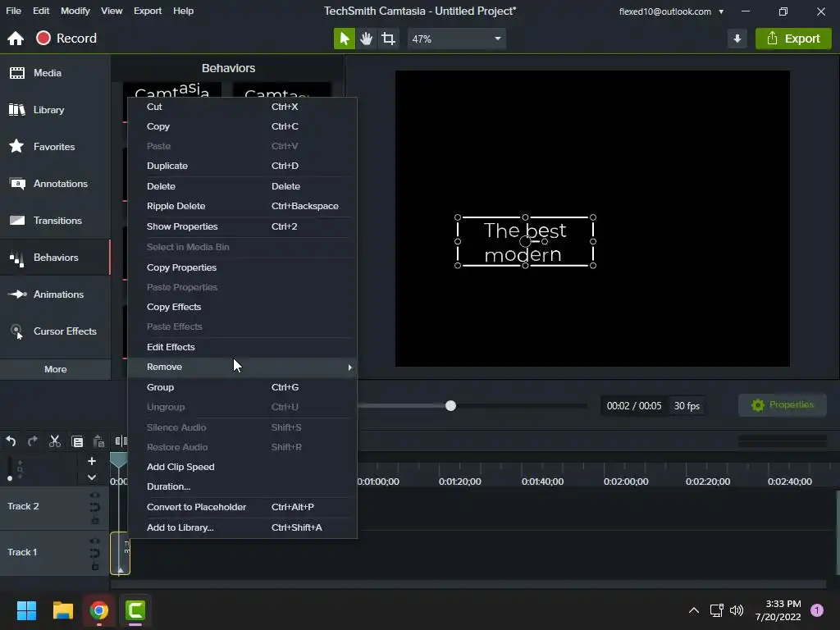Select the text annotation on canvas
Viewport: 840px width, 630px height.
(525, 242)
